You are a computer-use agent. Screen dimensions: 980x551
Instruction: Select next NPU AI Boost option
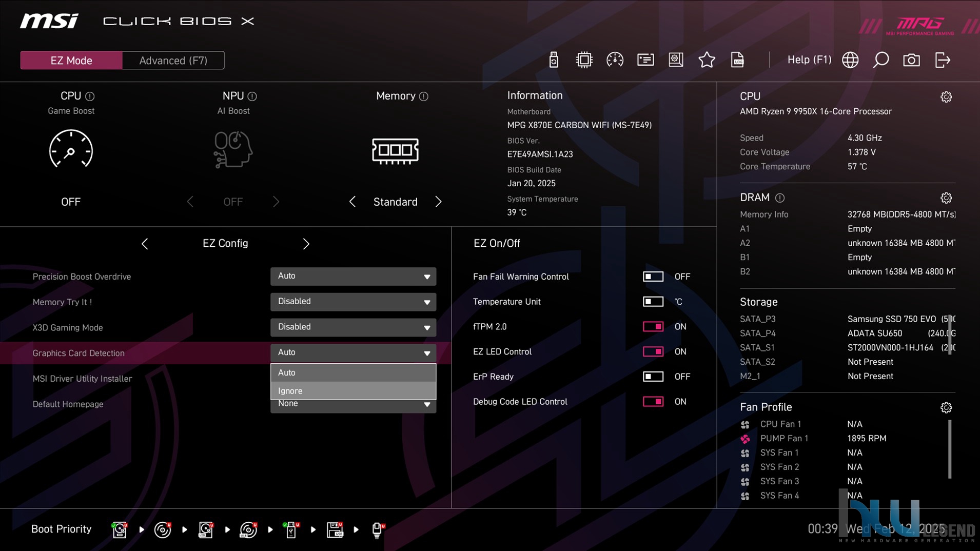click(x=276, y=202)
